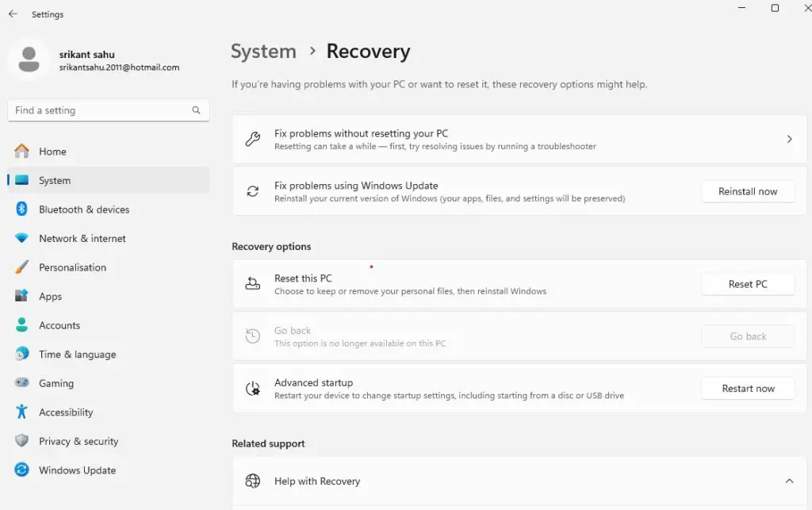The height and width of the screenshot is (510, 812).
Task: Click the Advanced startup power icon
Action: [x=253, y=388]
